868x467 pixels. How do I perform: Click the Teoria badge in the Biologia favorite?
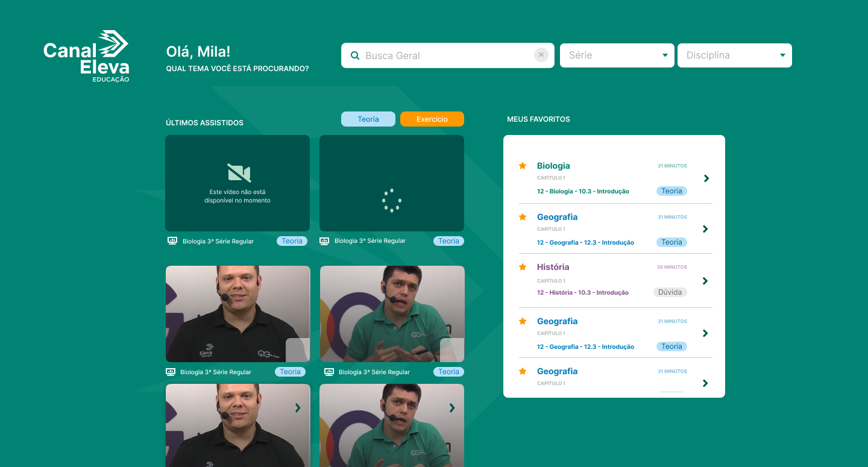tap(671, 191)
